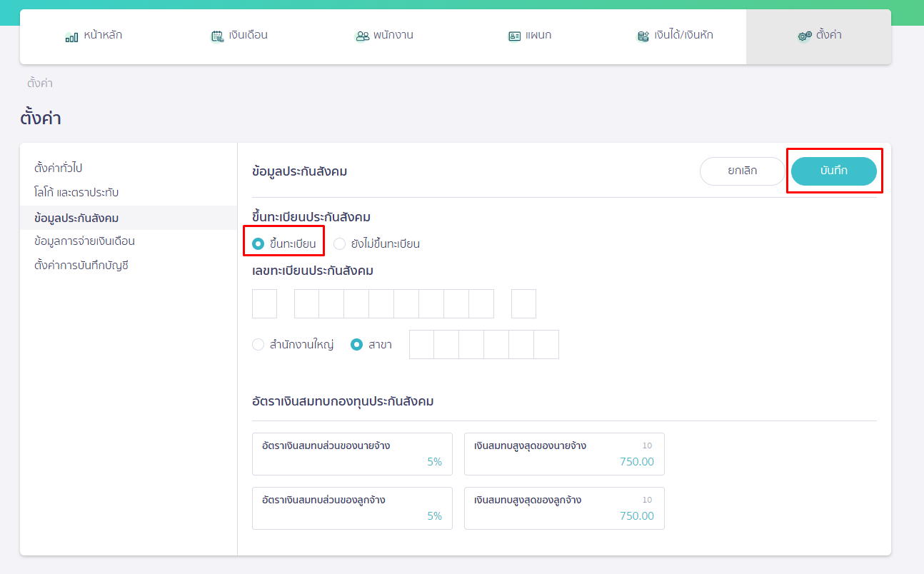Open ตั้งค่าการบันทึกบัญชี in sidebar
Screen dimensions: 924x574
(x=81, y=266)
